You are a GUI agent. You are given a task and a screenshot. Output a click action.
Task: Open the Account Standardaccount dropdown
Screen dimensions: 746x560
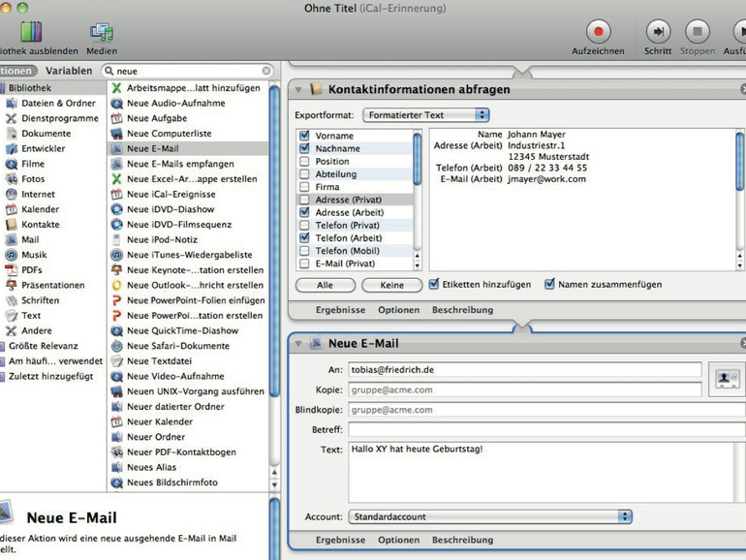490,516
